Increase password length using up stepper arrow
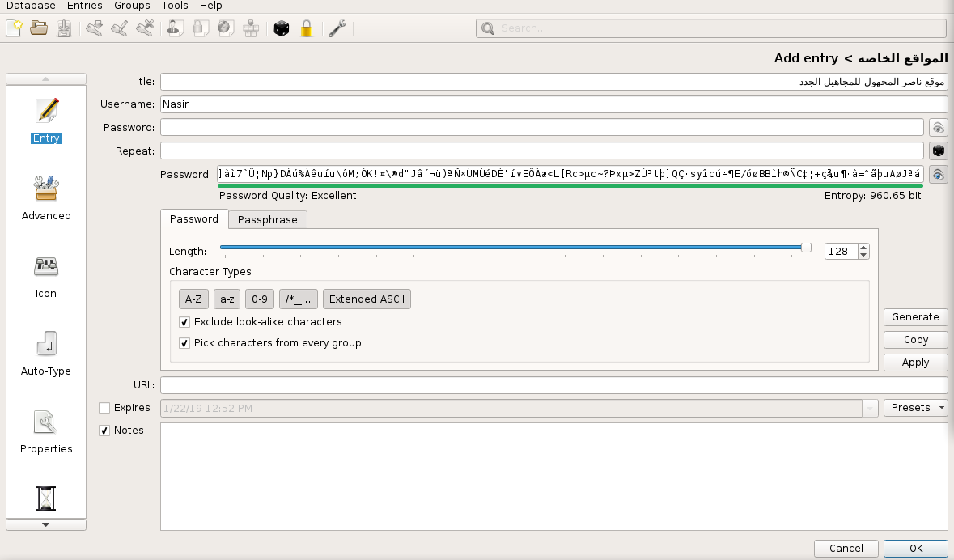The image size is (954, 560). 863,248
